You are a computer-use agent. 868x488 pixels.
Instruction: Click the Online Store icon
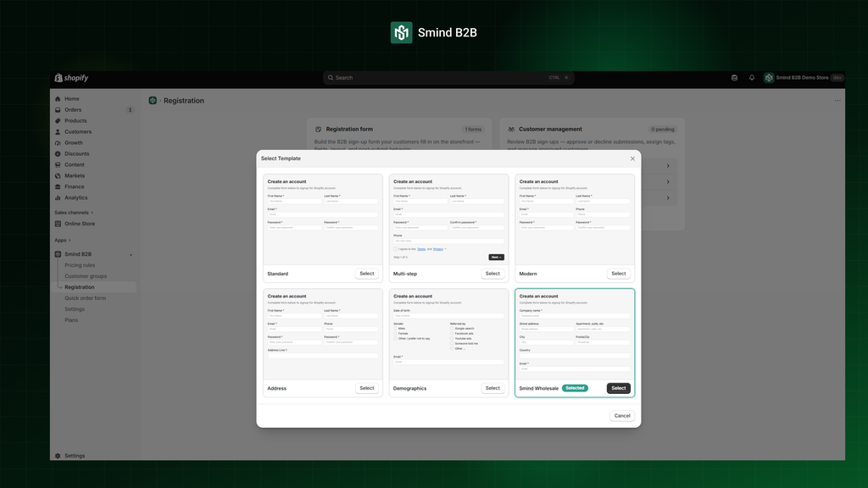click(58, 224)
